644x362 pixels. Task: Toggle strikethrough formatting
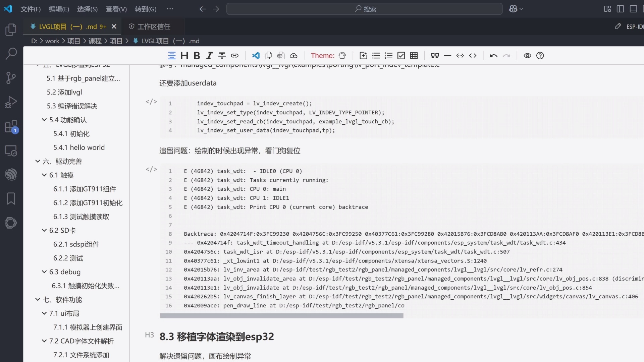(x=222, y=56)
